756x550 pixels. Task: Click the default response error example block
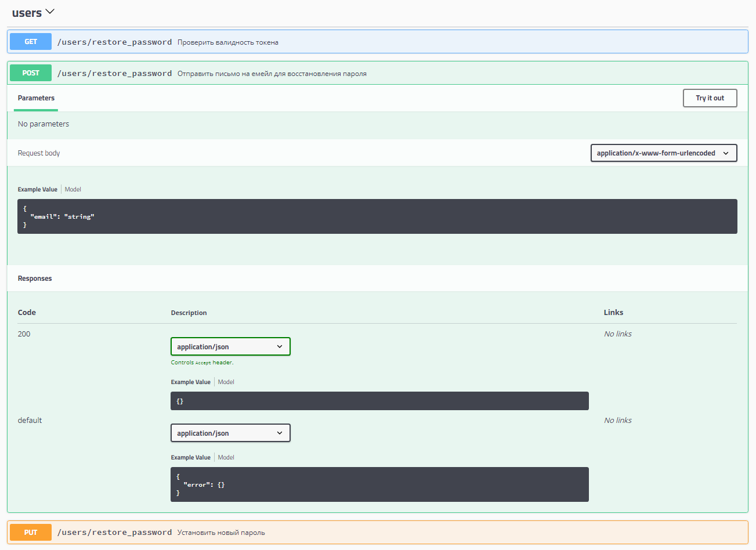click(379, 484)
